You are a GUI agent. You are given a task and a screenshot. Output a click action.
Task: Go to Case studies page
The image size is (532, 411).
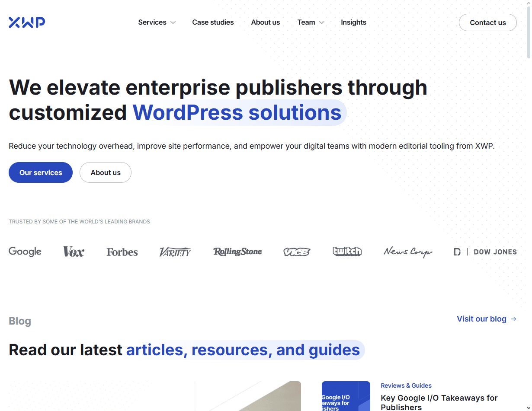tap(213, 22)
